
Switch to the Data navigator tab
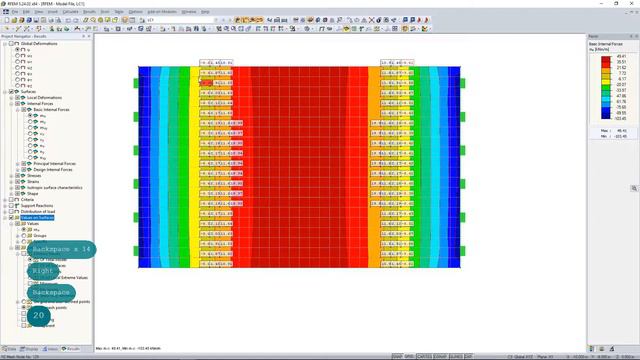tap(9, 349)
